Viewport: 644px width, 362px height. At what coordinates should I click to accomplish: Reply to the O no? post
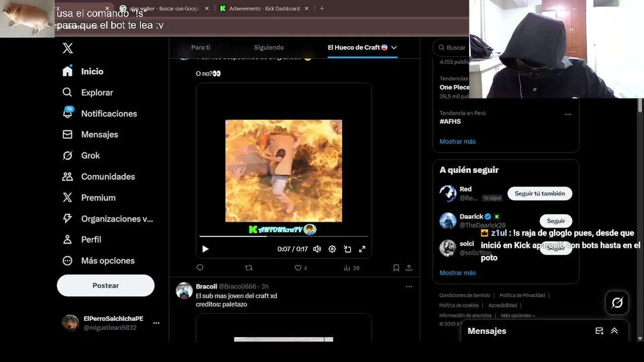tap(200, 268)
